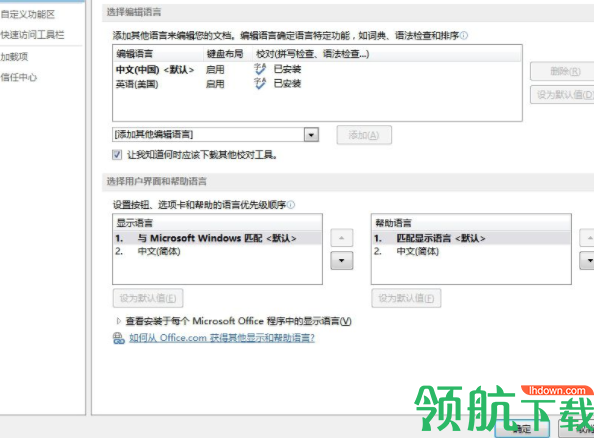Click the info icon after the editing language description
This screenshot has height=438, width=594.
[464, 36]
